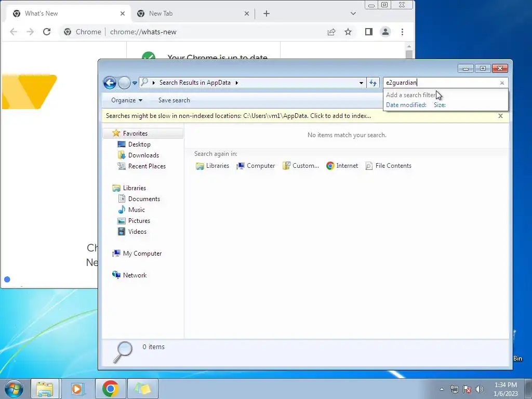
Task: Open Videos library
Action: coord(137,231)
